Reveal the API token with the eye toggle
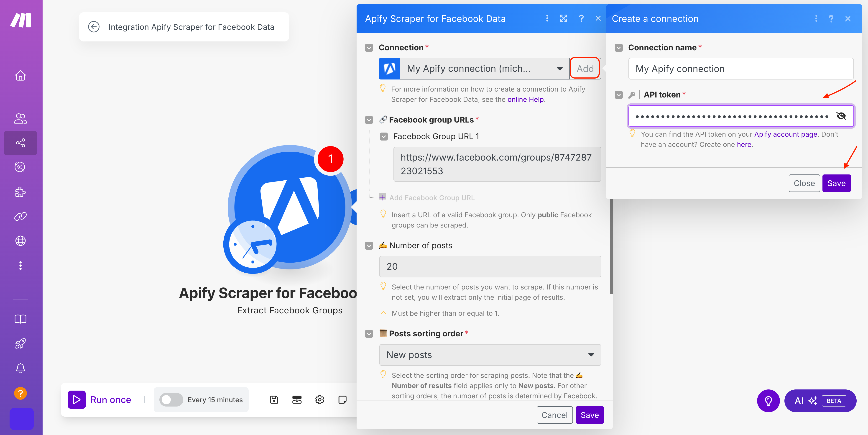The height and width of the screenshot is (435, 868). [841, 116]
